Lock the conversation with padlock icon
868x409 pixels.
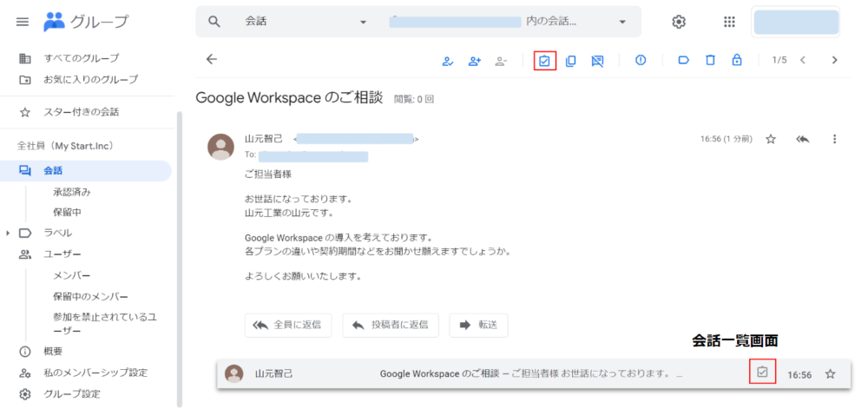click(737, 60)
